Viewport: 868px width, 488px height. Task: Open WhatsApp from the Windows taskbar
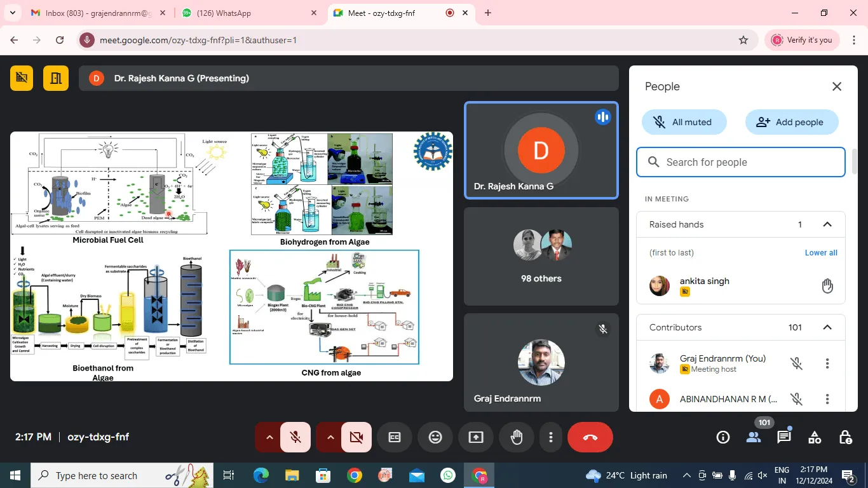(x=448, y=475)
